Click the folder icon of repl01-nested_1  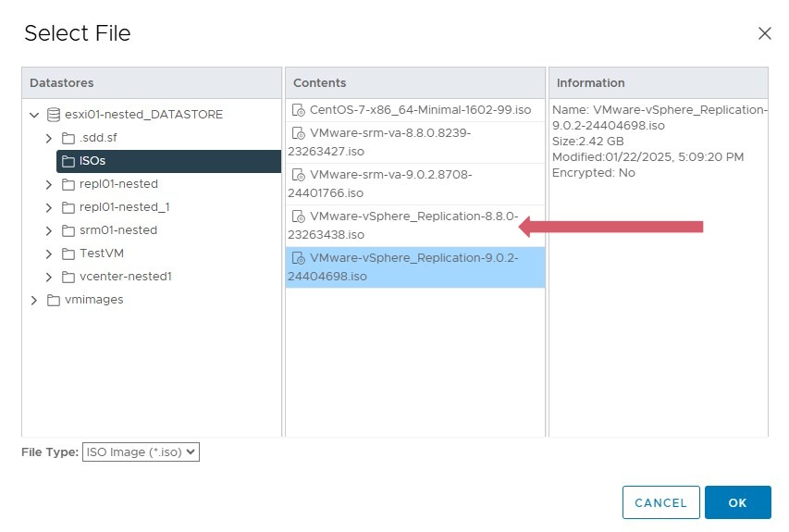click(68, 207)
